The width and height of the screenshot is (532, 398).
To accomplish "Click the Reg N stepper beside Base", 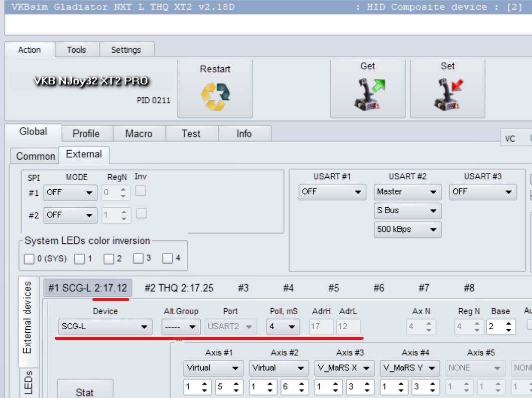I will [469, 327].
